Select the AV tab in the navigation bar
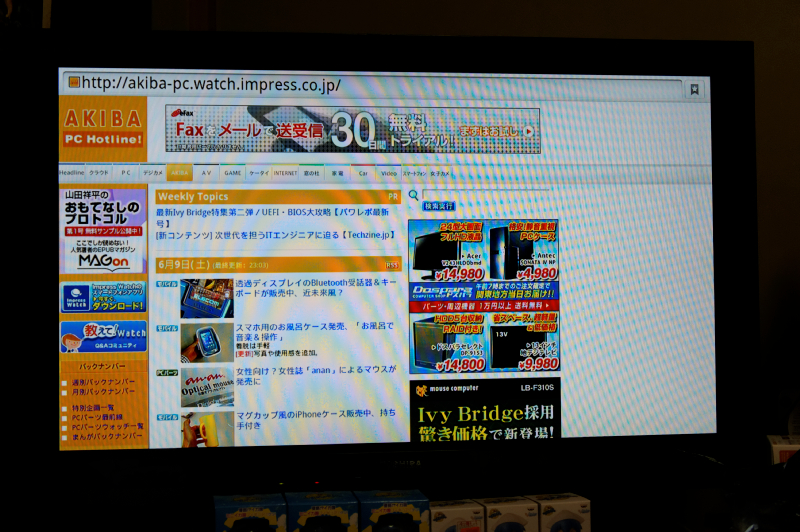Viewport: 800px width, 532px height. click(x=206, y=173)
